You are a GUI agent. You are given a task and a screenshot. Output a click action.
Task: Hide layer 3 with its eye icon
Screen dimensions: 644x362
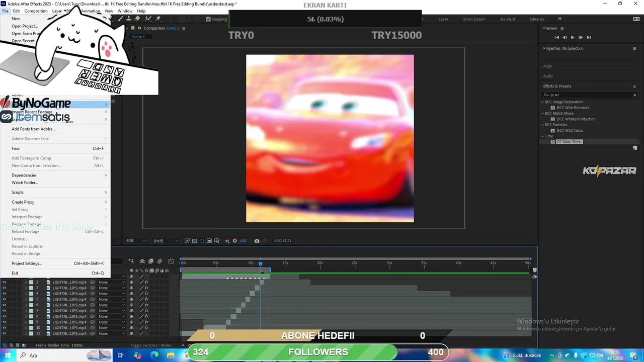(4, 288)
